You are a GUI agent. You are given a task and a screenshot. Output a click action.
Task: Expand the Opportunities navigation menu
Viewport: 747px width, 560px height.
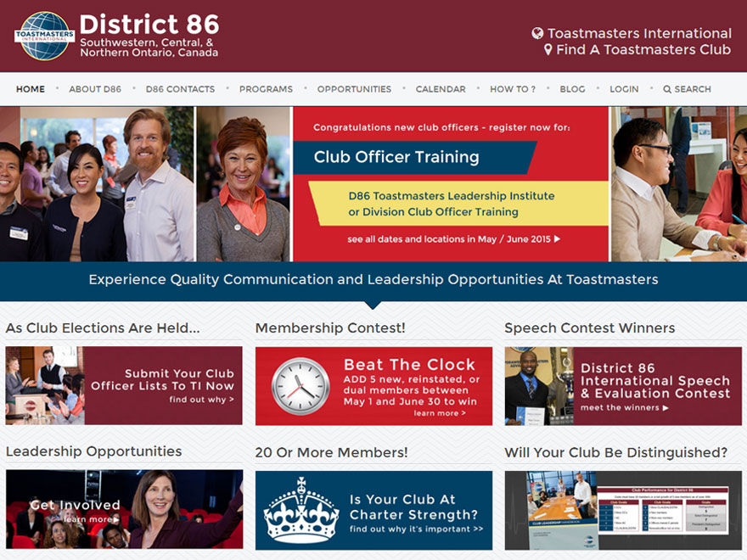click(x=354, y=89)
